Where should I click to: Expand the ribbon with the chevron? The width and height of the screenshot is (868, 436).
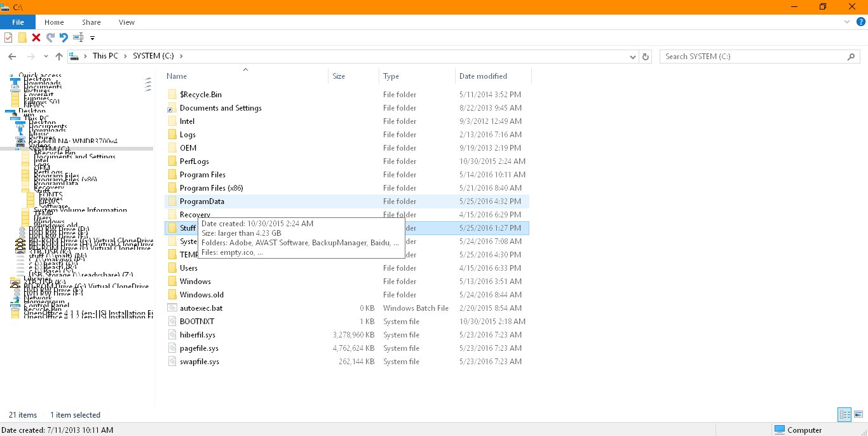click(x=847, y=22)
